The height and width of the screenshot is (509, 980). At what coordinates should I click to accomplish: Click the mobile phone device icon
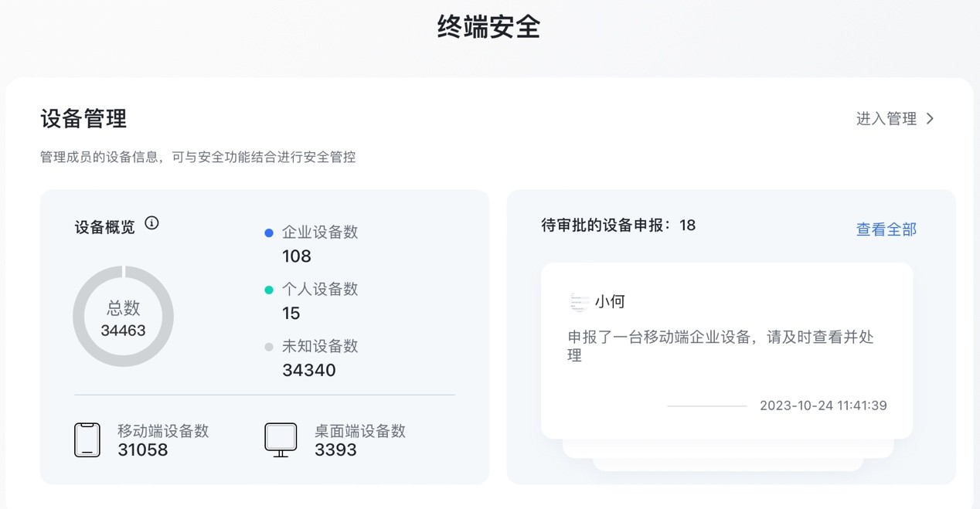(87, 439)
